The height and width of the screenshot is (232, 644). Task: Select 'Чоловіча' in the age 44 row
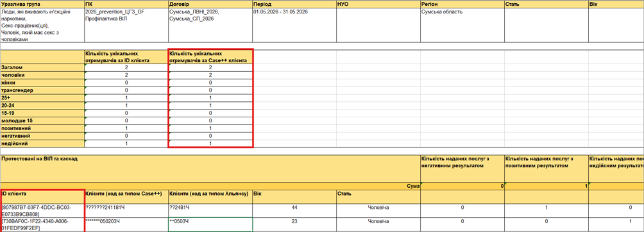point(378,211)
